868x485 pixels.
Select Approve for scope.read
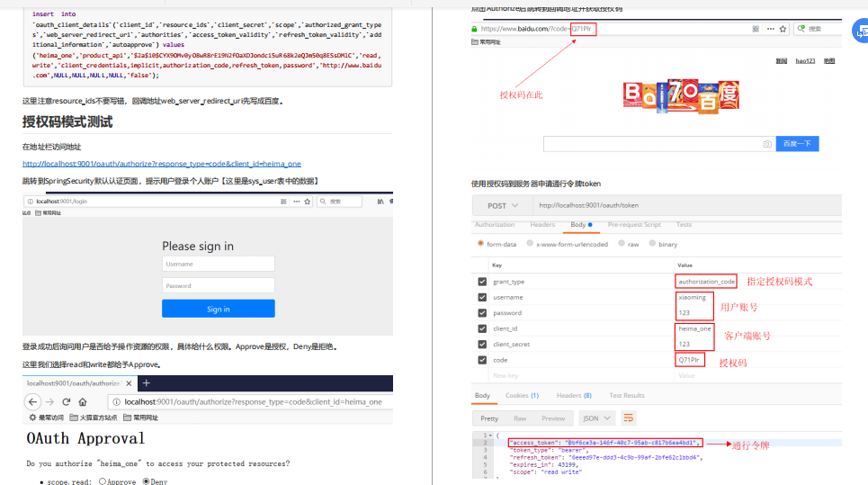pos(103,481)
